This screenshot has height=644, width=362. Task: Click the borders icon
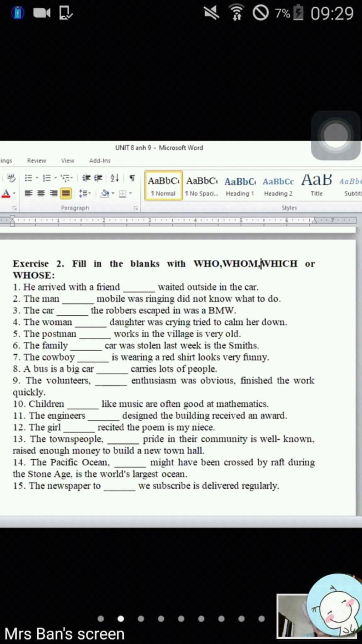(123, 193)
